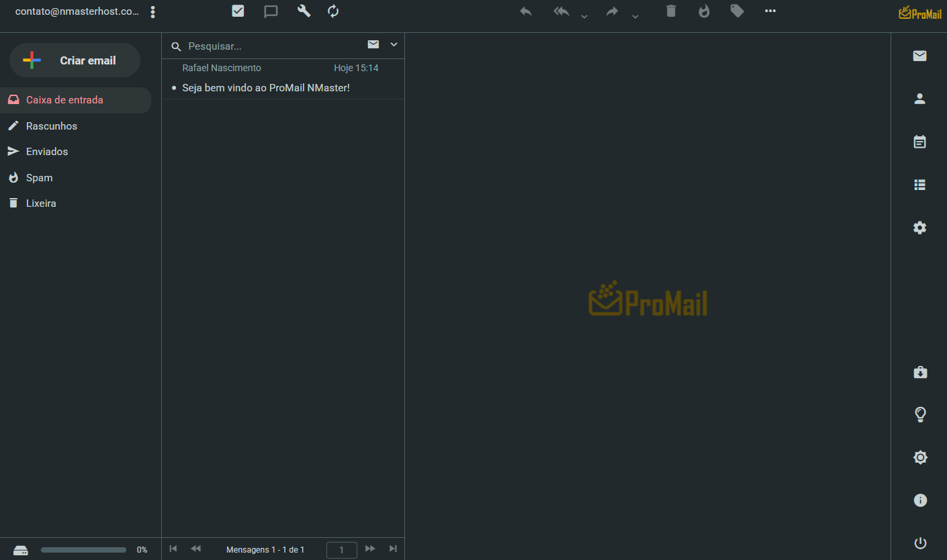Screen dimensions: 947x560
Task: Mark as spam with the flame toolbar icon
Action: click(704, 11)
